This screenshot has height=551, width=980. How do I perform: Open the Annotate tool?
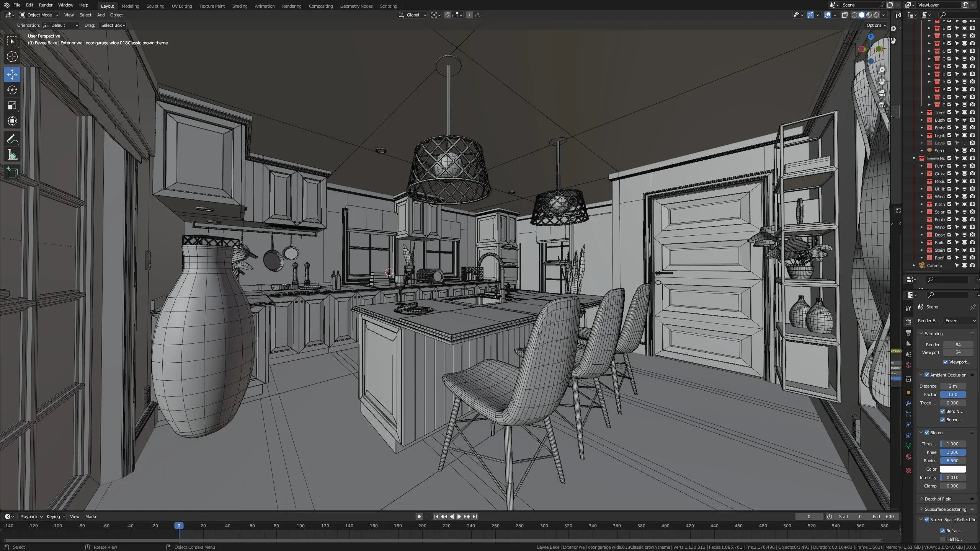click(x=12, y=139)
